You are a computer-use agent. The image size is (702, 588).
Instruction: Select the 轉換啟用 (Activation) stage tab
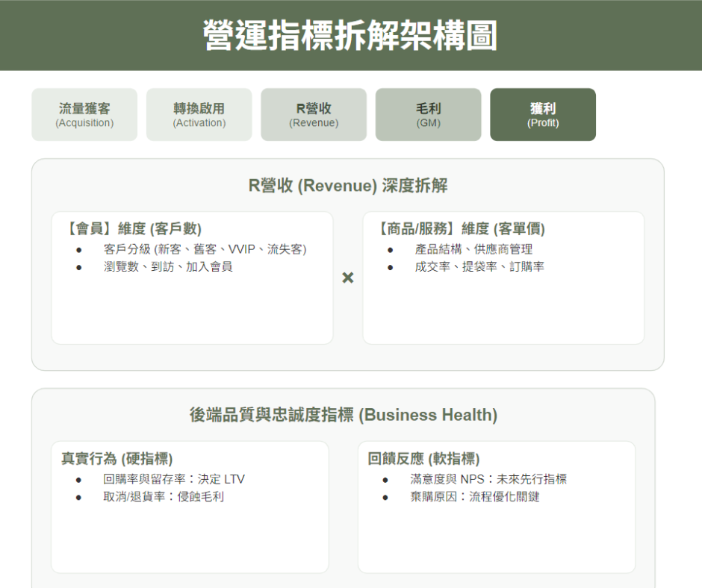199,113
